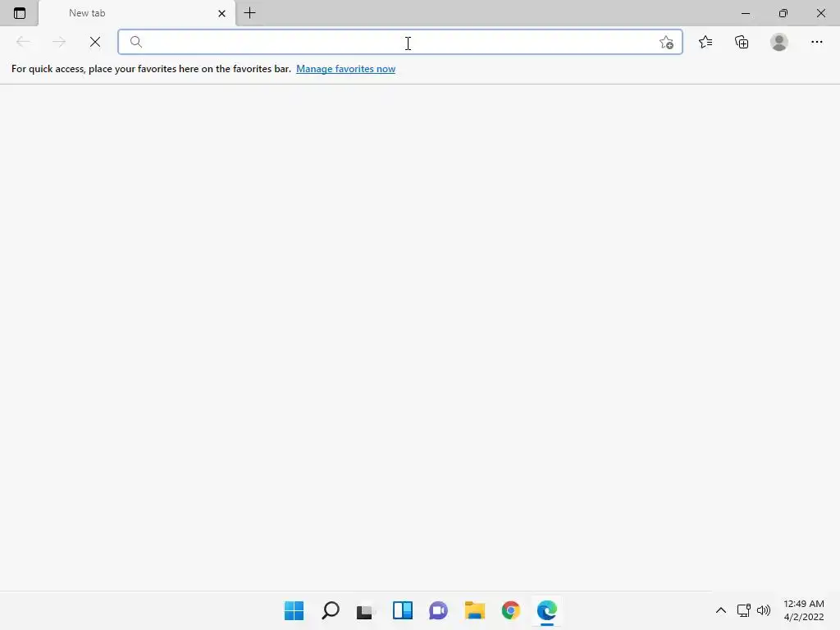Screen dimensions: 840x630
Task: Open Widgets from the taskbar
Action: [402, 610]
